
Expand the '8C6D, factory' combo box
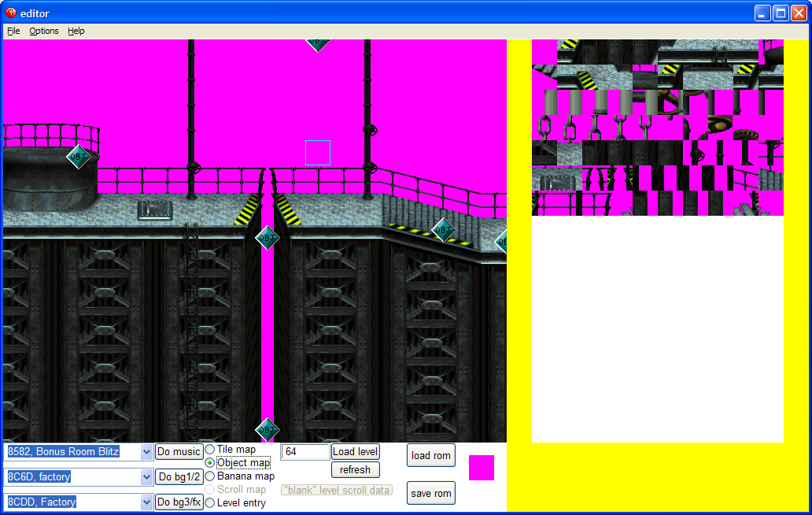tap(146, 476)
